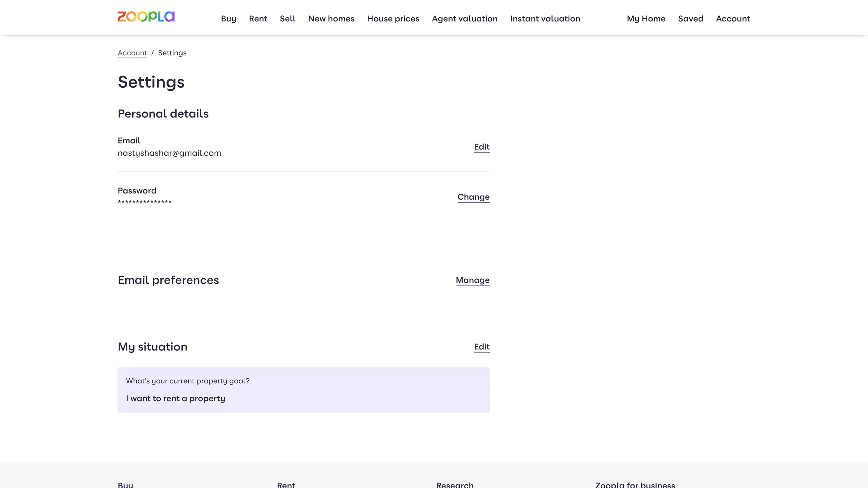The height and width of the screenshot is (488, 868).
Task: Manage email preferences
Action: coord(472,280)
